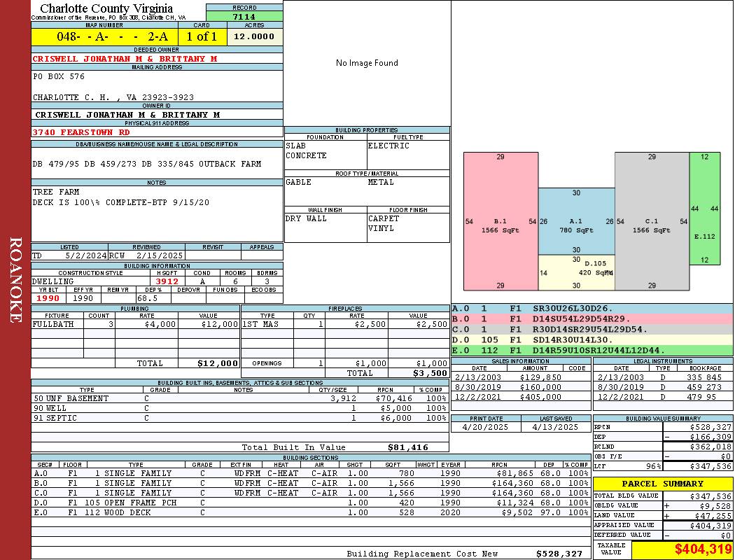Image resolution: width=735 pixels, height=560 pixels.
Task: Click RPCN value $528,327 in building summary
Action: pyautogui.click(x=710, y=428)
